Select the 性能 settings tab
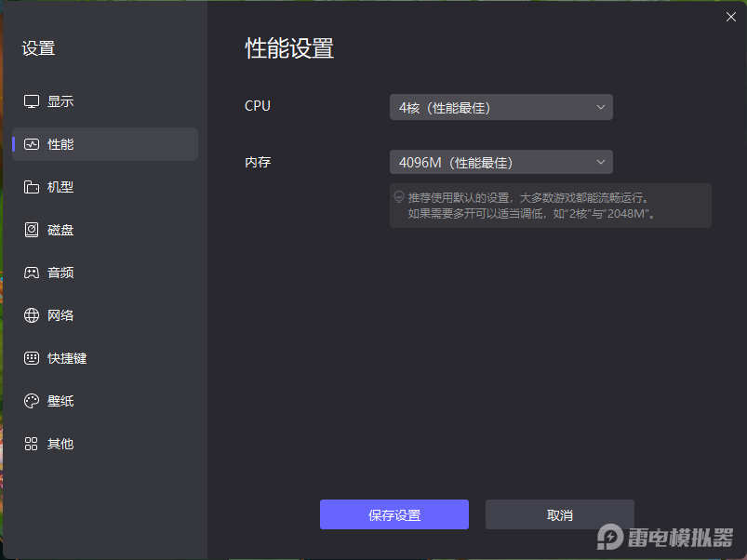747x560 pixels. [x=105, y=144]
